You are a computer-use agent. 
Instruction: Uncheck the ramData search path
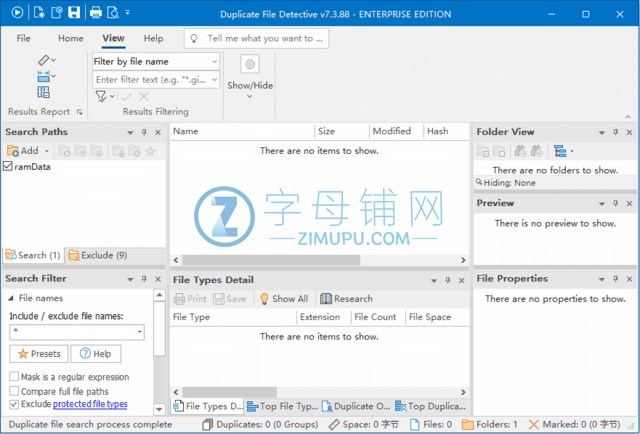tap(8, 166)
